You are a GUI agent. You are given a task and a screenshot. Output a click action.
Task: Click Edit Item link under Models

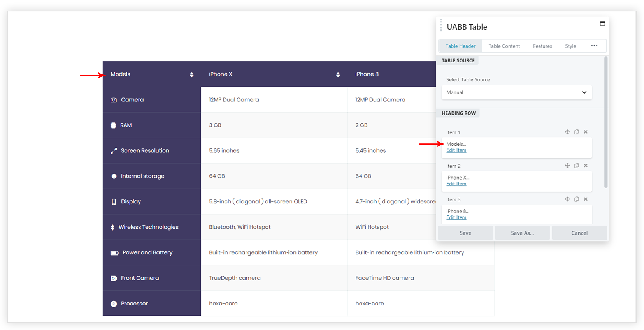(456, 150)
